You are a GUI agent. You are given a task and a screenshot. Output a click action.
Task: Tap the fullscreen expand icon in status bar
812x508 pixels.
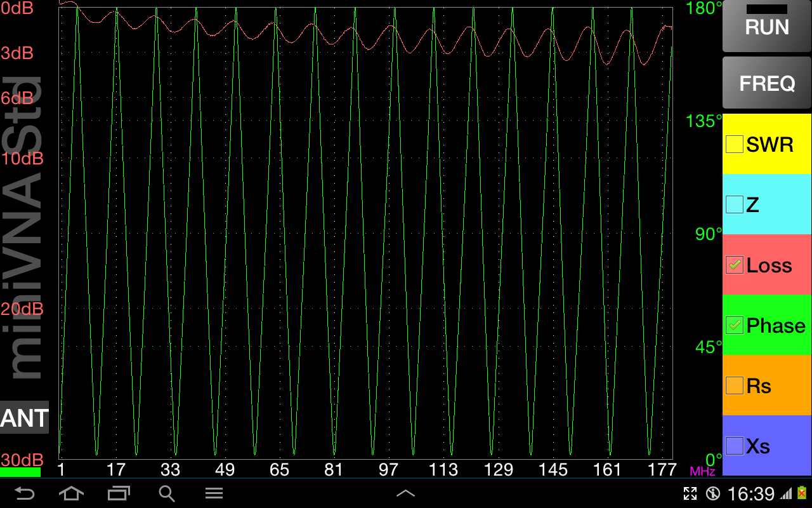point(690,493)
